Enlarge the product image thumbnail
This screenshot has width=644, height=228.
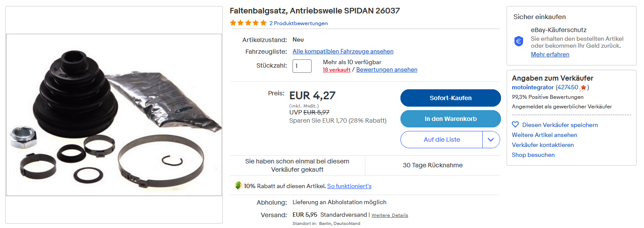click(114, 115)
